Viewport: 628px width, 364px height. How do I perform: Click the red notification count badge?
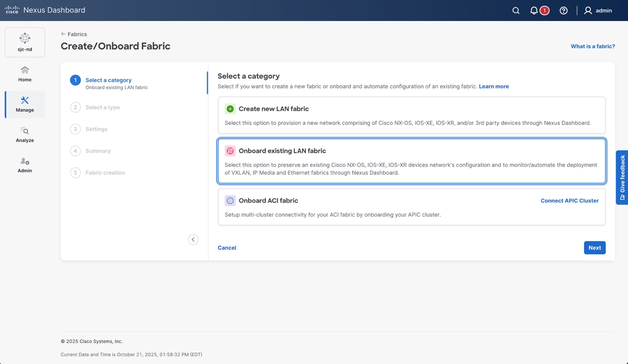[x=545, y=11]
